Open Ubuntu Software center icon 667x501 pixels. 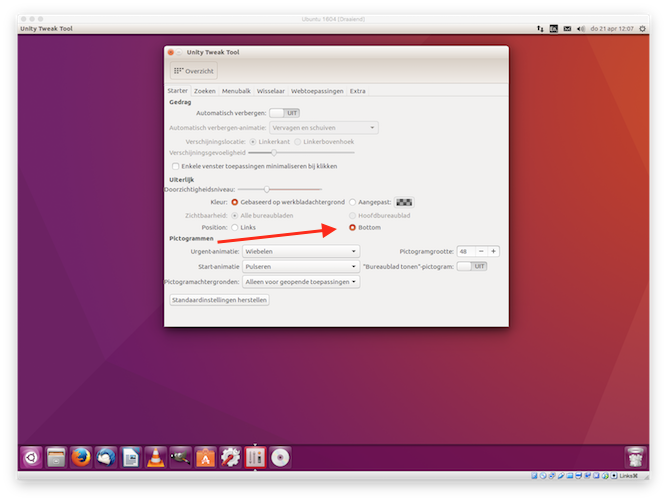pos(205,458)
